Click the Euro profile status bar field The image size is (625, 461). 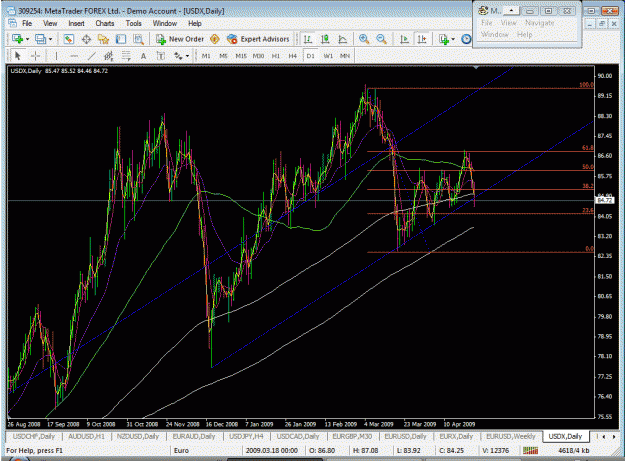(206, 451)
